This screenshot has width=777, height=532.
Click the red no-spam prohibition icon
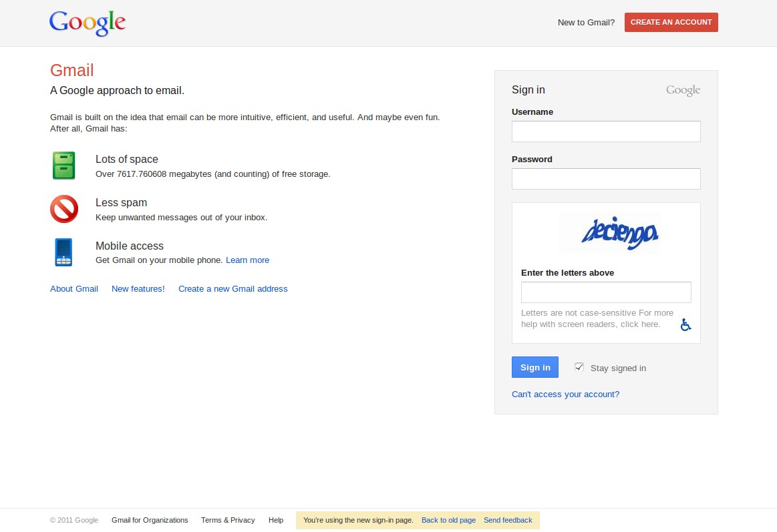coord(64,209)
